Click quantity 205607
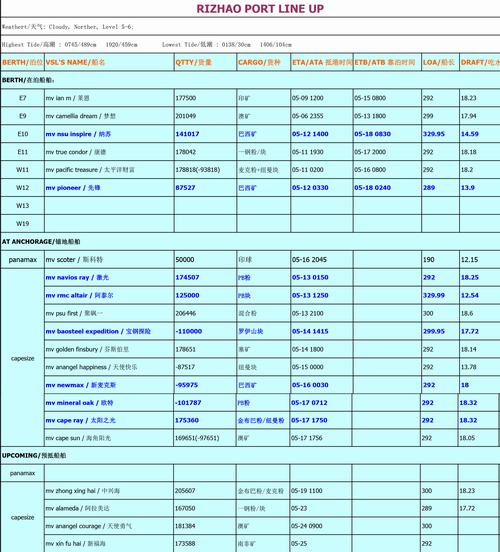Screen dimensions: 500x552 185,491
